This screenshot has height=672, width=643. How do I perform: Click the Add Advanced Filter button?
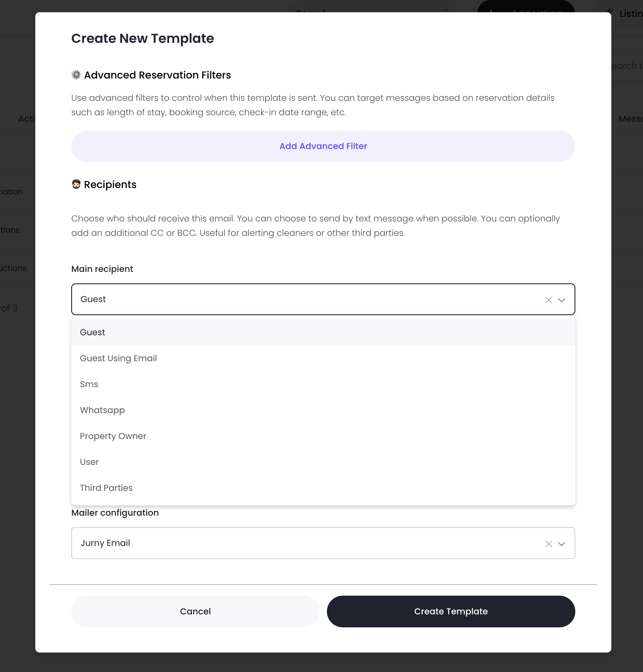(323, 146)
